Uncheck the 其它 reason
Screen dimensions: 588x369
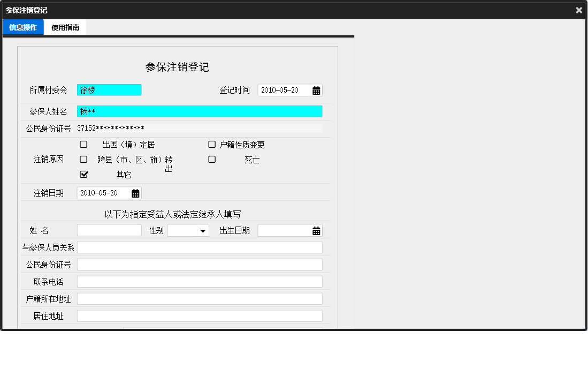(x=83, y=174)
